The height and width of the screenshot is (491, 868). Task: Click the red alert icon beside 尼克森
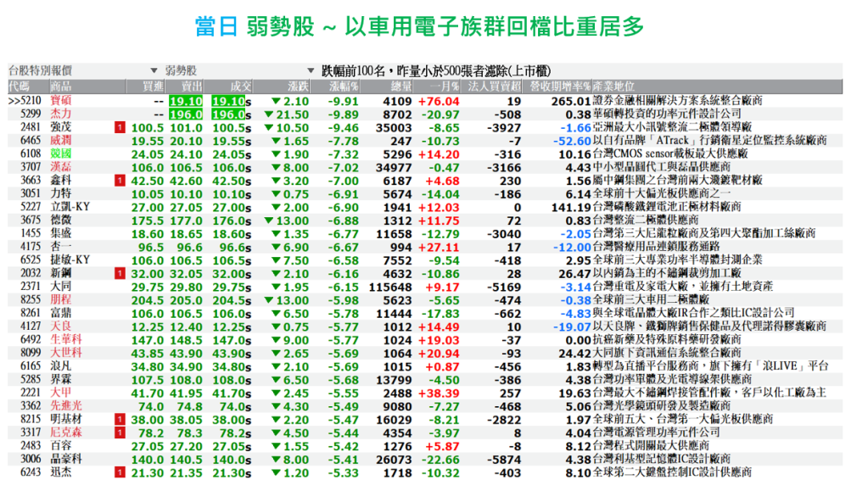pyautogui.click(x=120, y=432)
